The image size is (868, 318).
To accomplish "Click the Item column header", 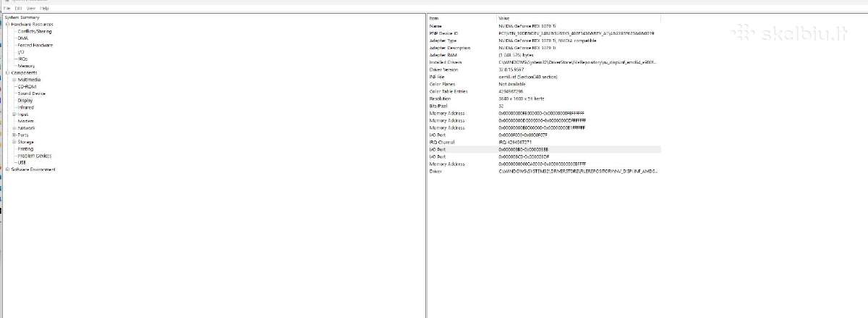I will (461, 18).
